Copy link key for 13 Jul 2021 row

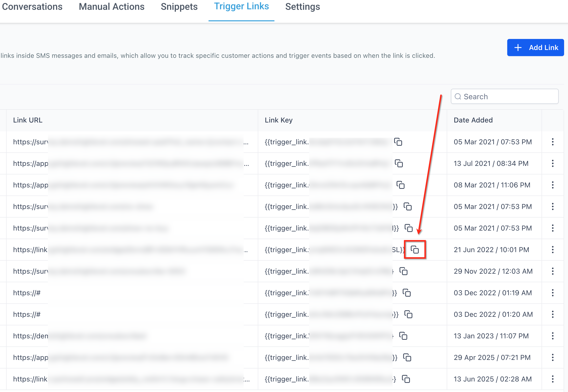click(399, 163)
